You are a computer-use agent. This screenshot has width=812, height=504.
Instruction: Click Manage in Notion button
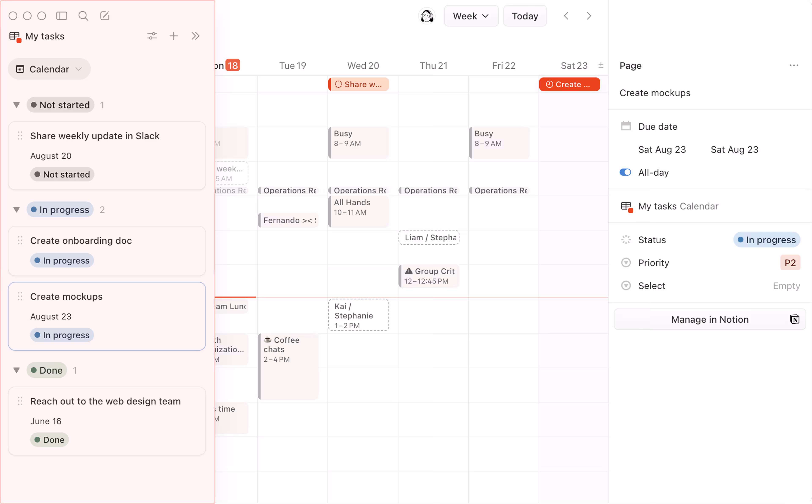pos(710,319)
